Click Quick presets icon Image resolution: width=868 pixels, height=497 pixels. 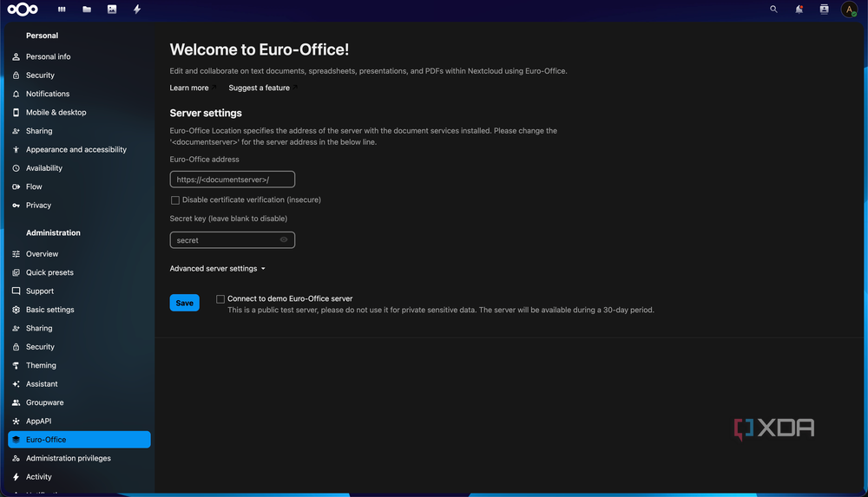[x=16, y=272]
